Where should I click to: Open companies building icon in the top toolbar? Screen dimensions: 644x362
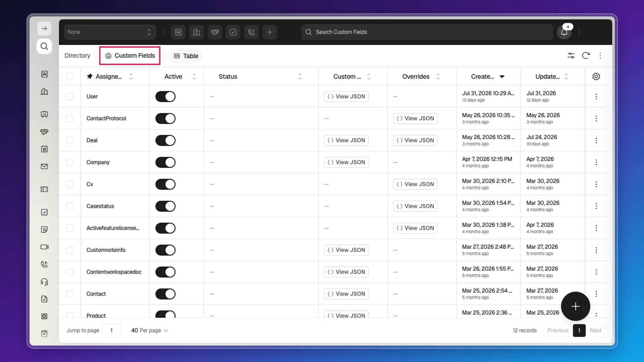pyautogui.click(x=197, y=32)
